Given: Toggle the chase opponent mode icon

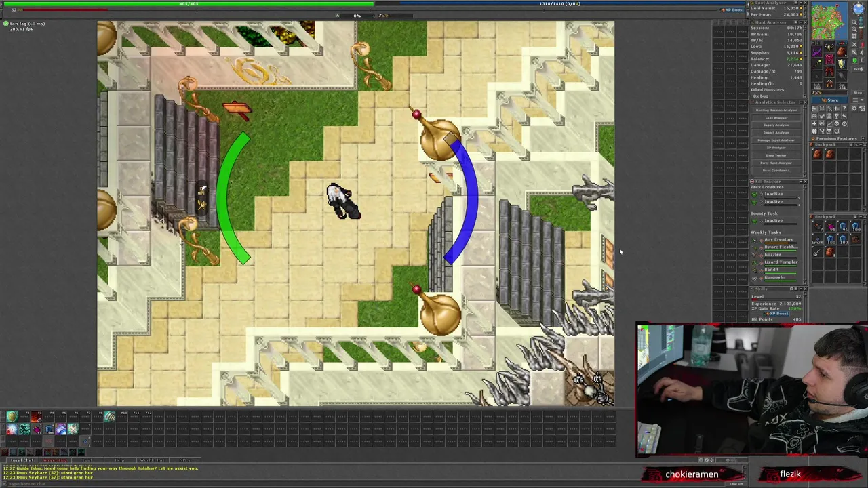Looking at the screenshot, I should [862, 52].
